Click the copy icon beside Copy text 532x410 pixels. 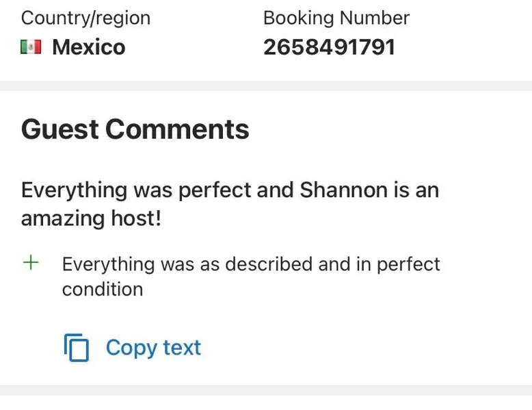(77, 348)
